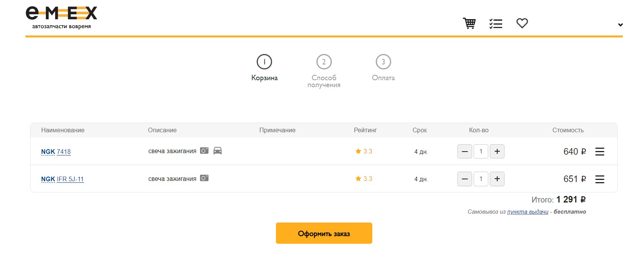
Task: Click the 'Кол-во' column header
Action: (x=479, y=130)
